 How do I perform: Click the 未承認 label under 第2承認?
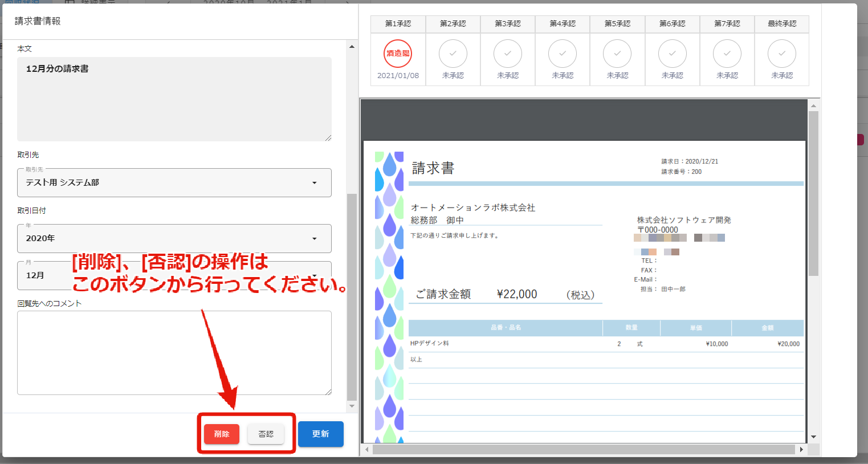[453, 75]
